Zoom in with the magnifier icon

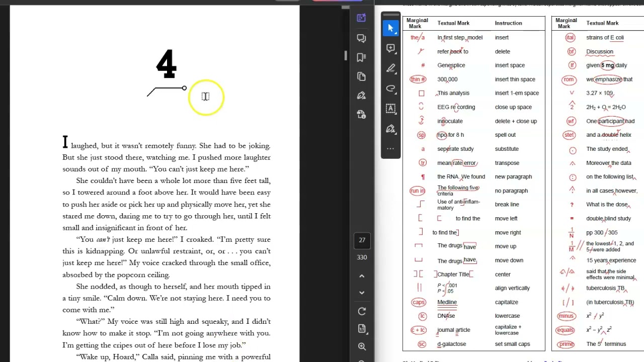362,346
